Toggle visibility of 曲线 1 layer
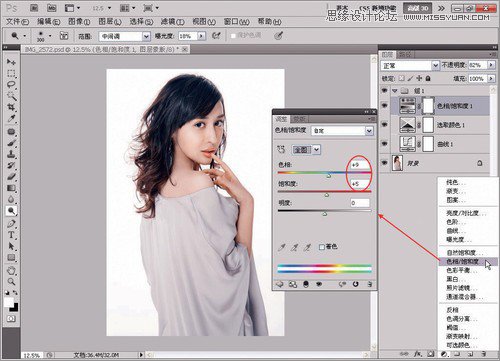 pyautogui.click(x=384, y=144)
